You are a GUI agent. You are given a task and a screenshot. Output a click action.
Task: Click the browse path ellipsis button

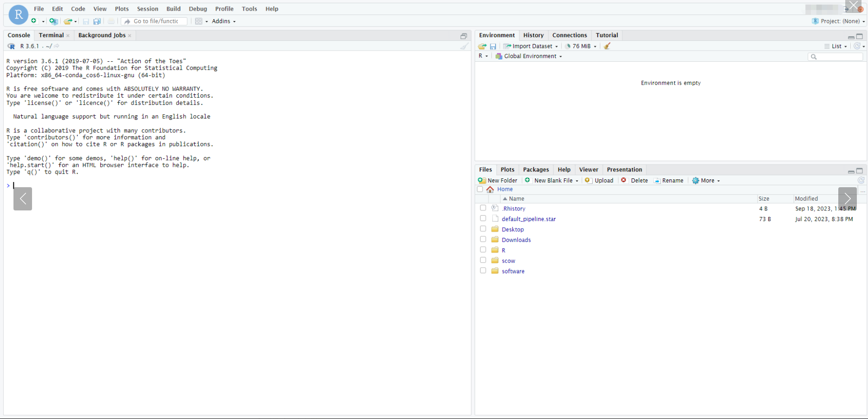[x=862, y=191]
